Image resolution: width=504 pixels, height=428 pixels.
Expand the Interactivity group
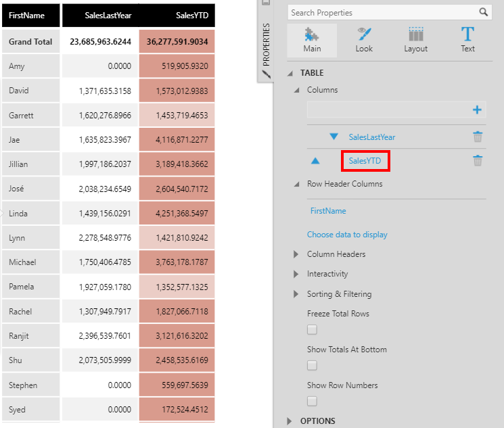pyautogui.click(x=296, y=274)
